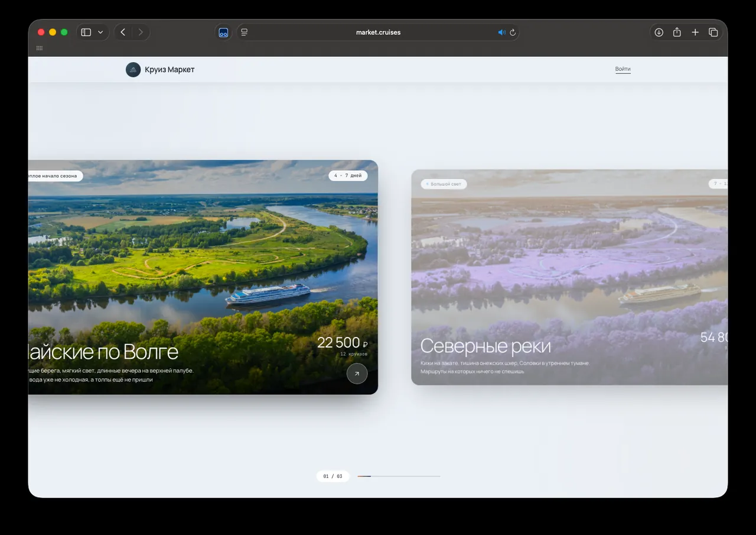Mute the tab audio speaker icon
756x535 pixels.
click(x=501, y=33)
